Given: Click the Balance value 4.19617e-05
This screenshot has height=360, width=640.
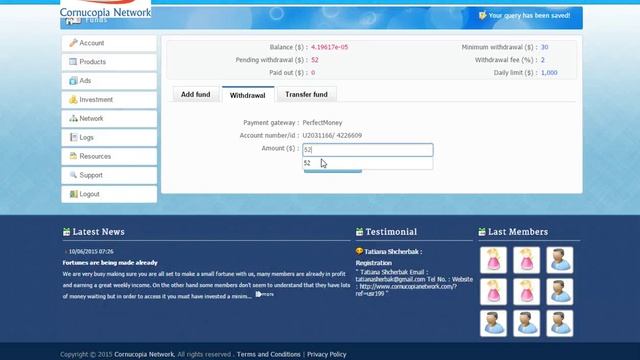Looking at the screenshot, I should [329, 47].
